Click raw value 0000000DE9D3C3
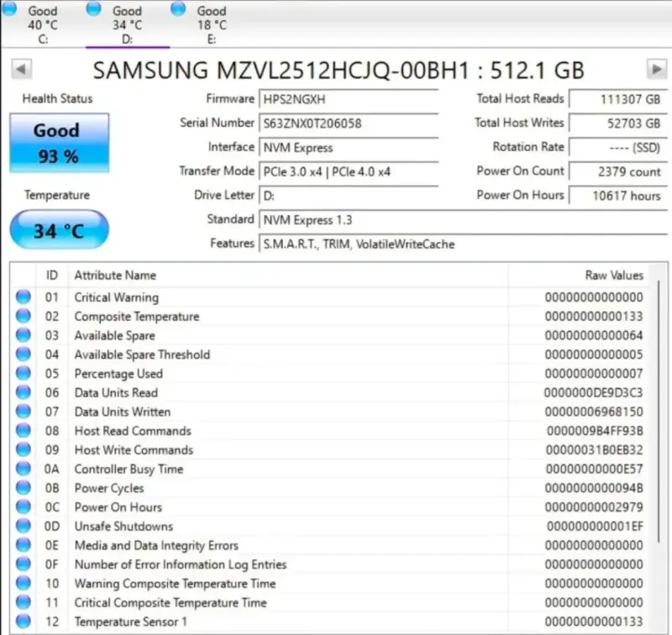Image resolution: width=672 pixels, height=635 pixels. point(594,392)
